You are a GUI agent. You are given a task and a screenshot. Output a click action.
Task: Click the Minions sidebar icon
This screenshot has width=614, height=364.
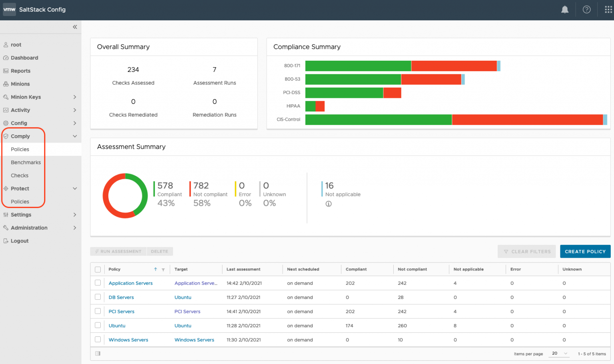pyautogui.click(x=6, y=84)
